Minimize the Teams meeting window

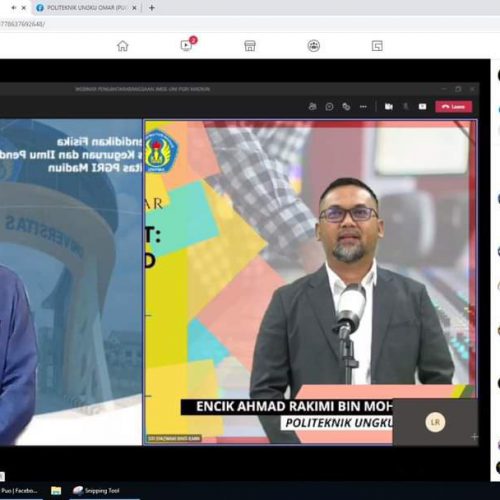tap(444, 89)
